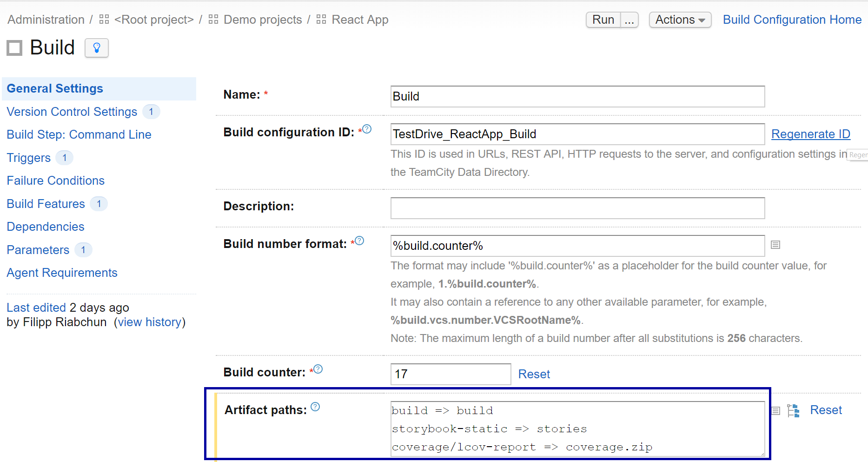Viewport: 868px width, 462px height.
Task: Open parameter picker icon beside build number format
Action: click(775, 245)
